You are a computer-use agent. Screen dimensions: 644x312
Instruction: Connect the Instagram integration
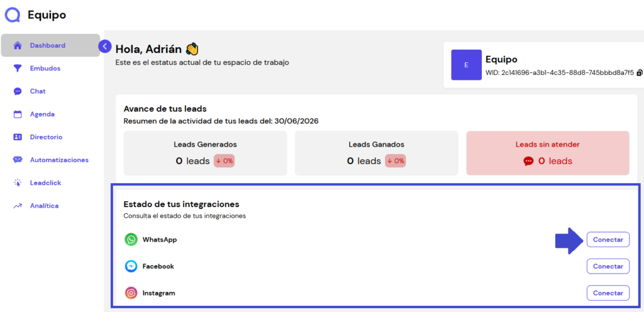(x=608, y=293)
